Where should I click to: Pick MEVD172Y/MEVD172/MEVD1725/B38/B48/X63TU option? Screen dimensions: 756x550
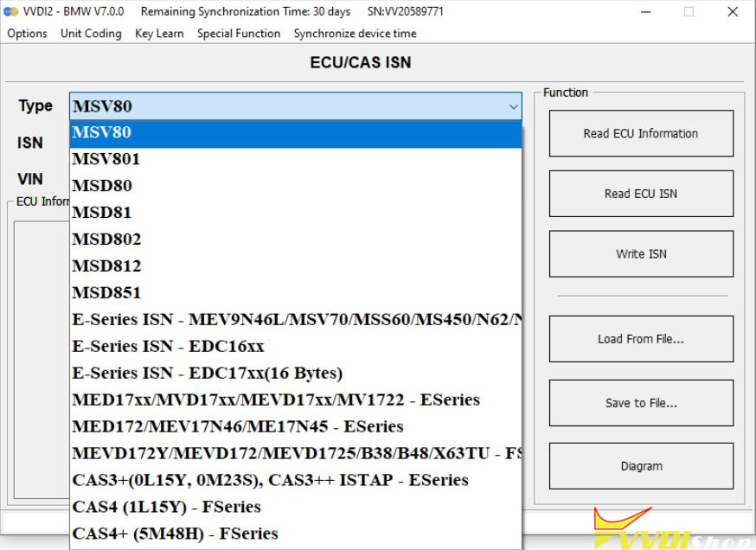tap(296, 453)
